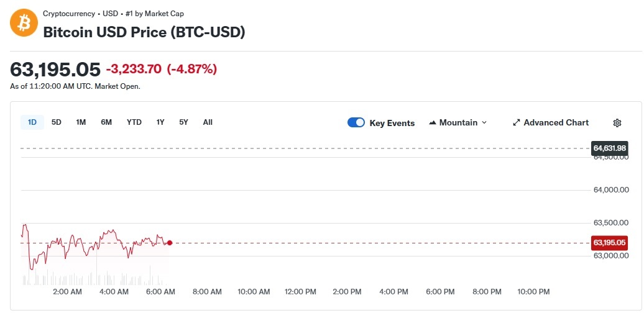Click the Key Events label
This screenshot has height=313, width=644.
click(392, 123)
